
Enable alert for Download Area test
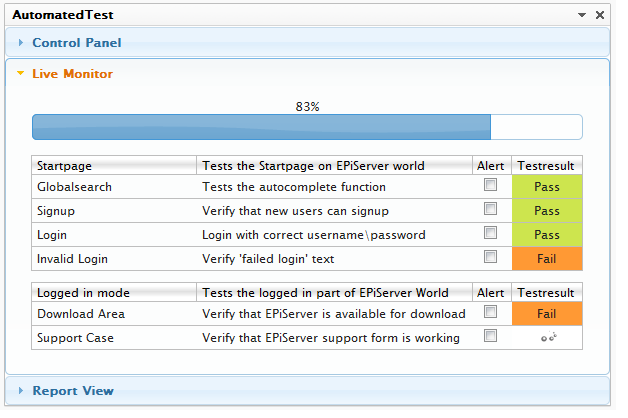(490, 312)
